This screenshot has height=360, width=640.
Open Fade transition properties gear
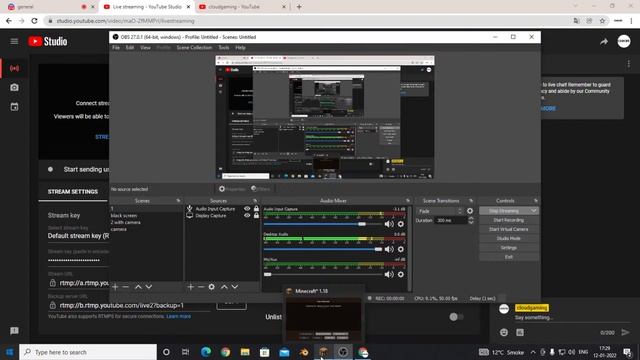[470, 211]
